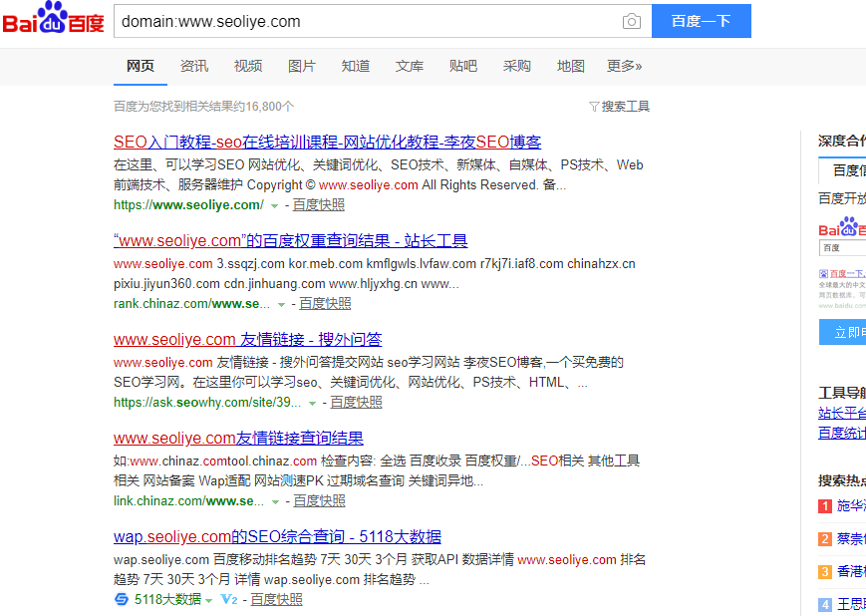Screen dimensions: 866x616
Task: Click the V2 verification badge
Action: [229, 599]
